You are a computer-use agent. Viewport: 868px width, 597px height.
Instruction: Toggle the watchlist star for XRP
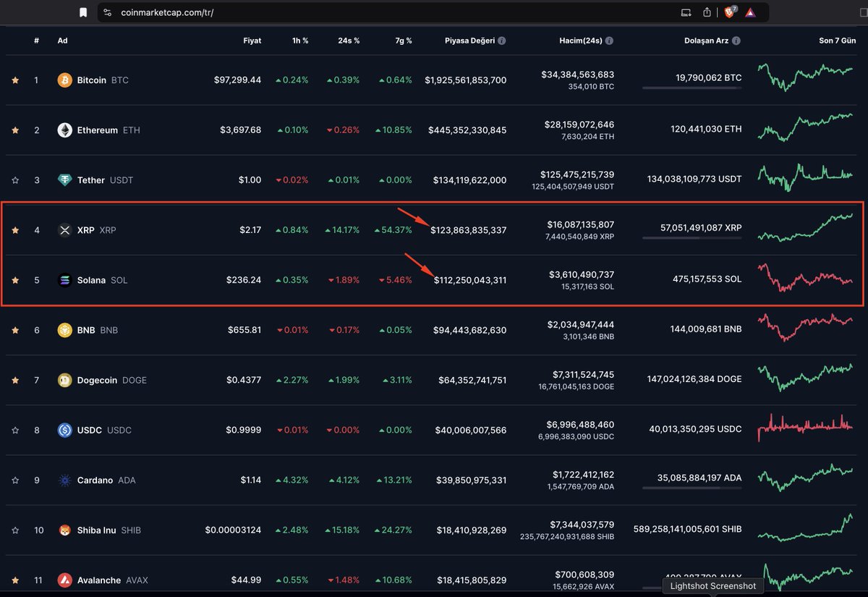(15, 230)
